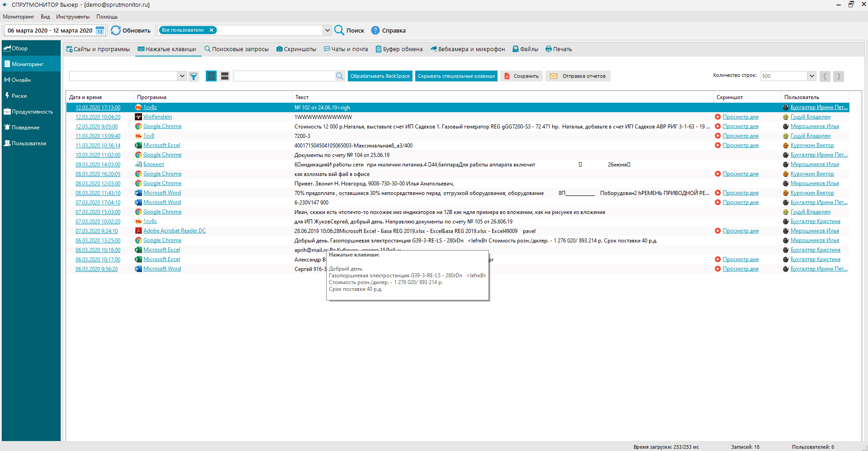Click the funnel filter icon

coord(194,76)
